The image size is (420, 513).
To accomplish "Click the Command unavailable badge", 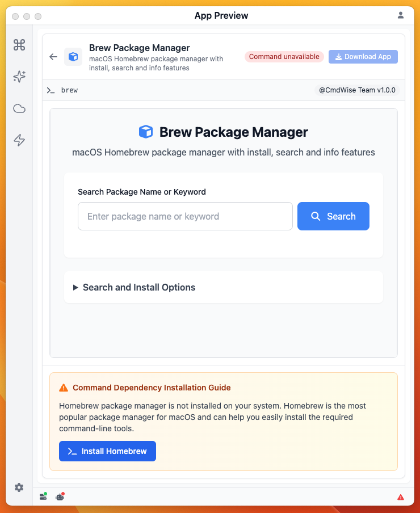I will [x=284, y=57].
